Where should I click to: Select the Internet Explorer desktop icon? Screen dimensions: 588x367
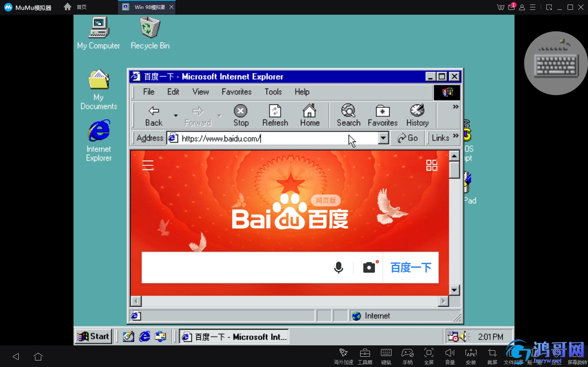[x=99, y=141]
